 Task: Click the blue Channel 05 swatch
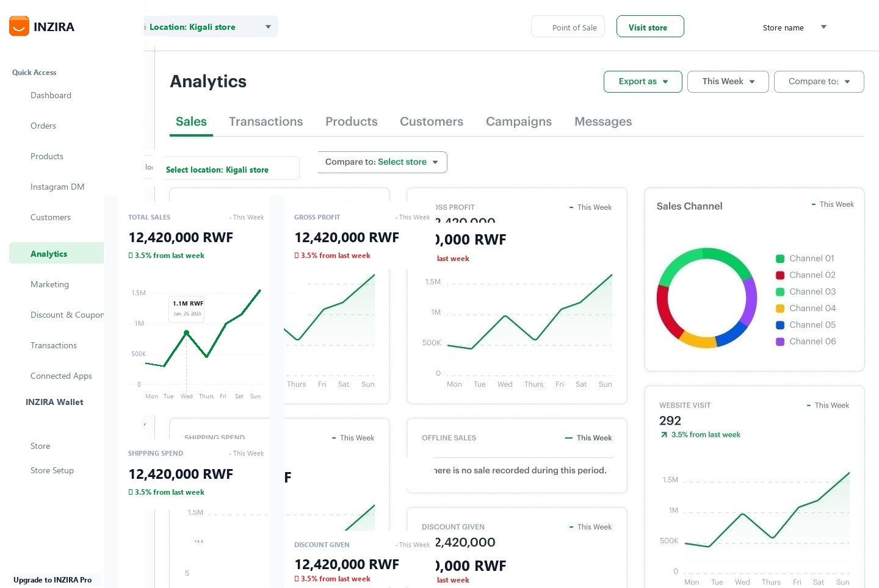tap(780, 325)
